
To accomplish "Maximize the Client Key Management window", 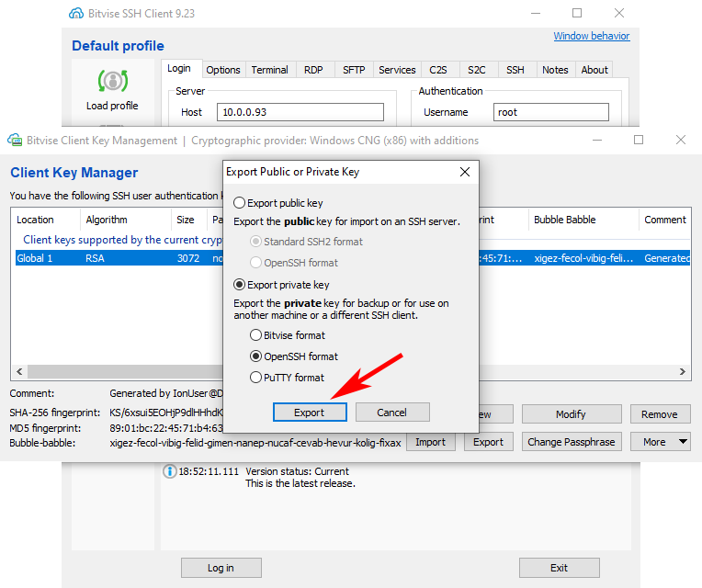I will 639,140.
